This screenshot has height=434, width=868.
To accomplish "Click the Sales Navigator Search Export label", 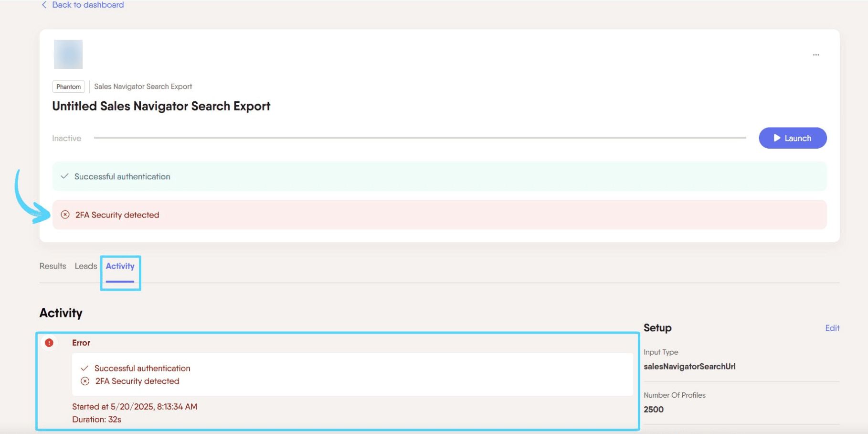I will point(143,87).
